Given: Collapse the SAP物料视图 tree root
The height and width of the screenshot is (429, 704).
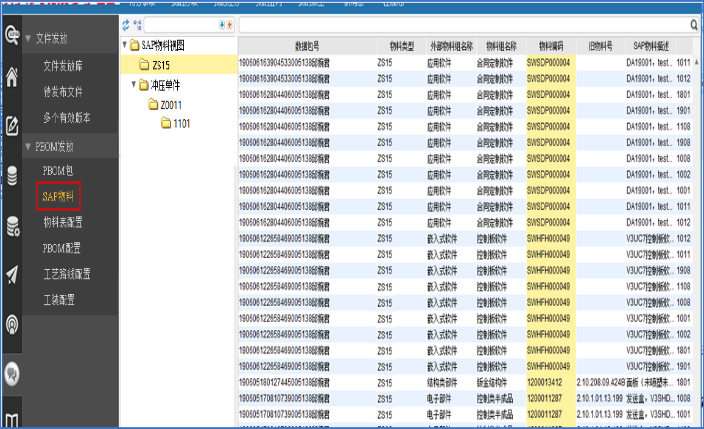Looking at the screenshot, I should click(x=124, y=46).
